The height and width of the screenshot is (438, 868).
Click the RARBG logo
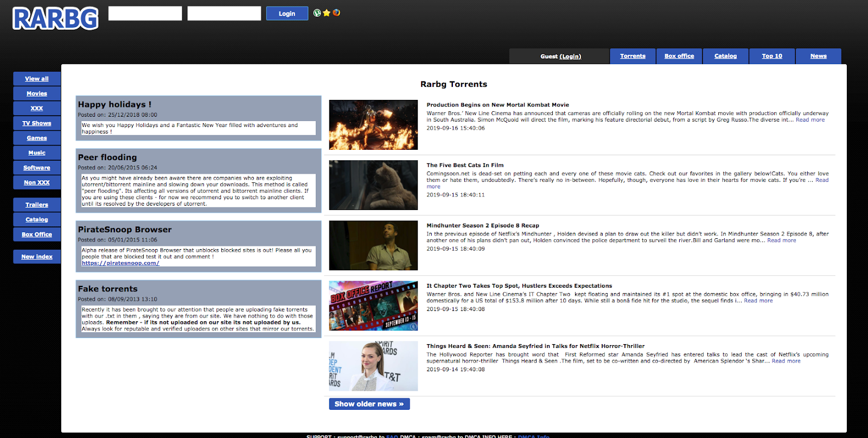tap(55, 18)
